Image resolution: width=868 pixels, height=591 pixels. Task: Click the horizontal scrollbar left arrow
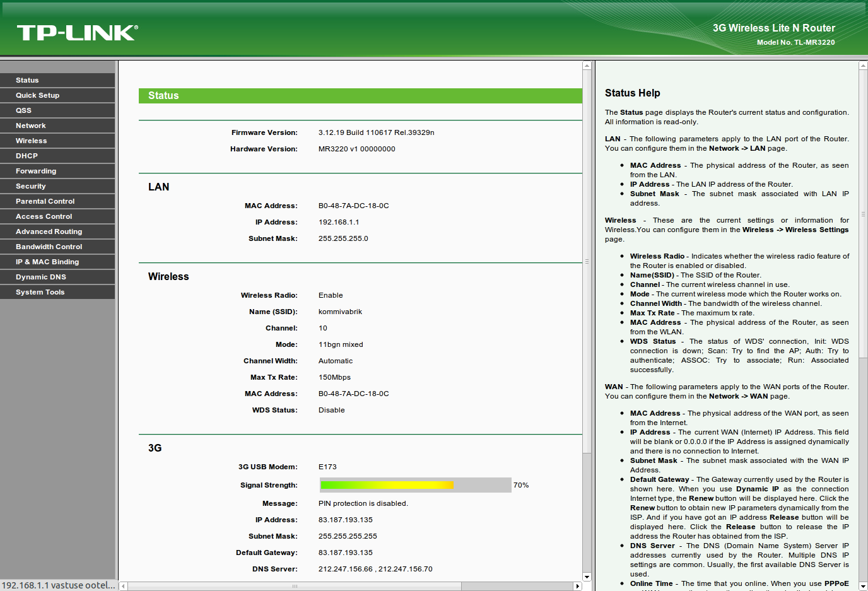coord(124,586)
